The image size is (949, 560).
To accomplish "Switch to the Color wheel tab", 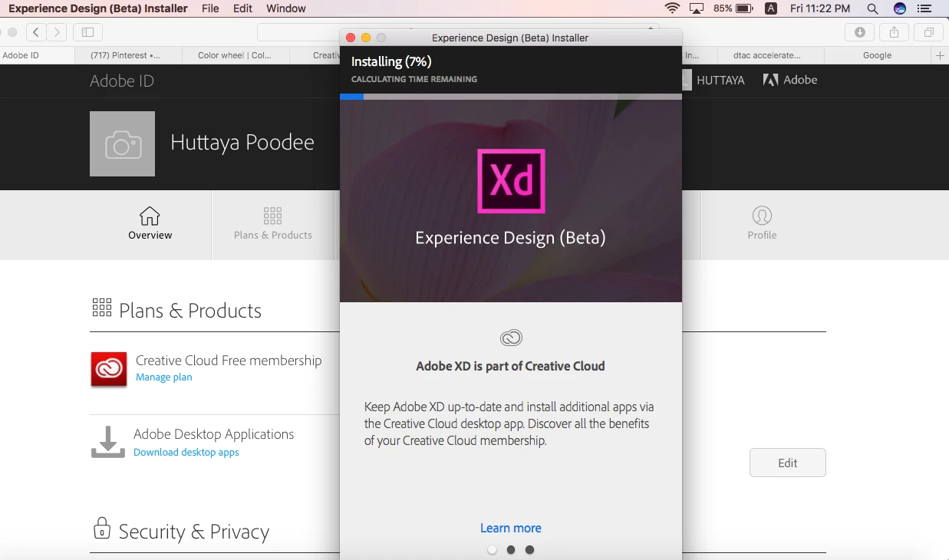I will coord(236,55).
